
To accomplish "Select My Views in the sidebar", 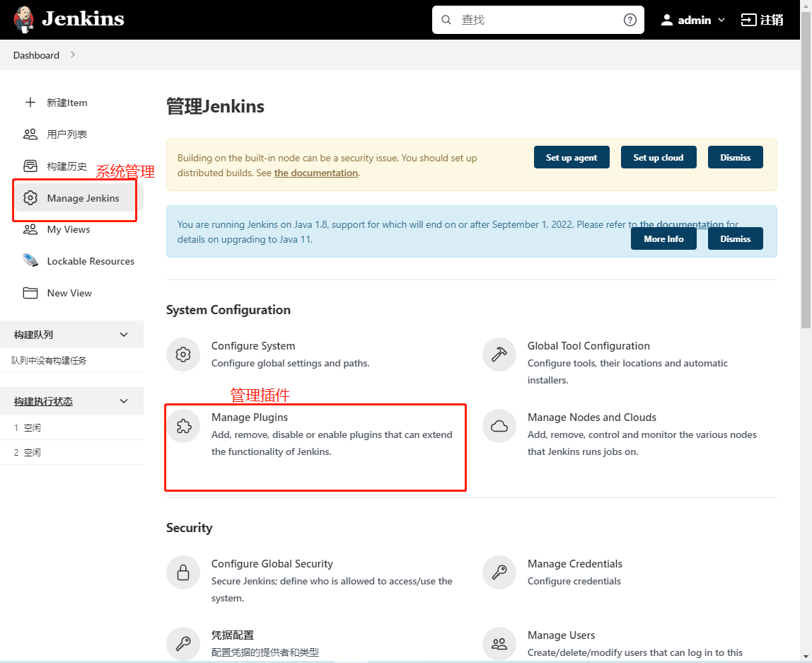I will (68, 229).
